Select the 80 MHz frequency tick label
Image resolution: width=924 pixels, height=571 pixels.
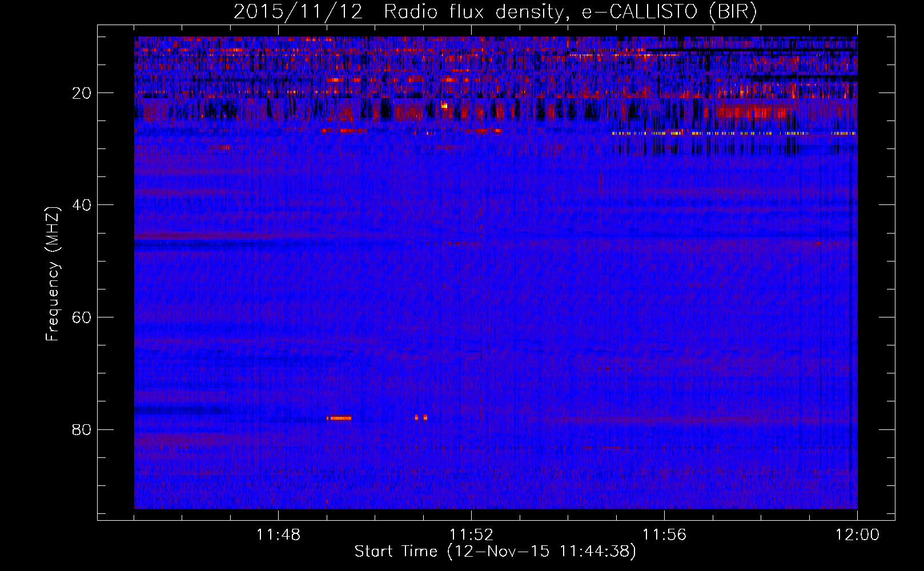82,429
